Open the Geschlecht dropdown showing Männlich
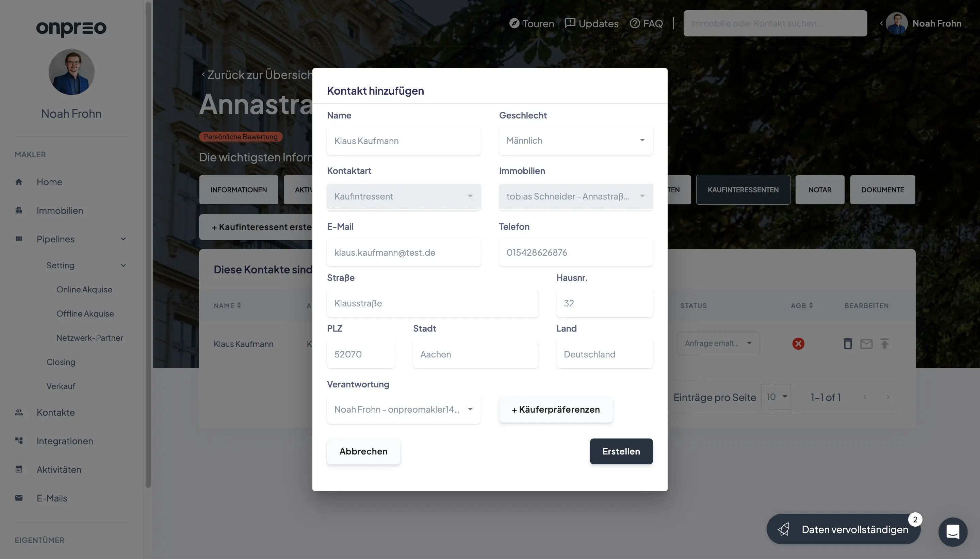Screen dimensions: 980x559 point(575,141)
